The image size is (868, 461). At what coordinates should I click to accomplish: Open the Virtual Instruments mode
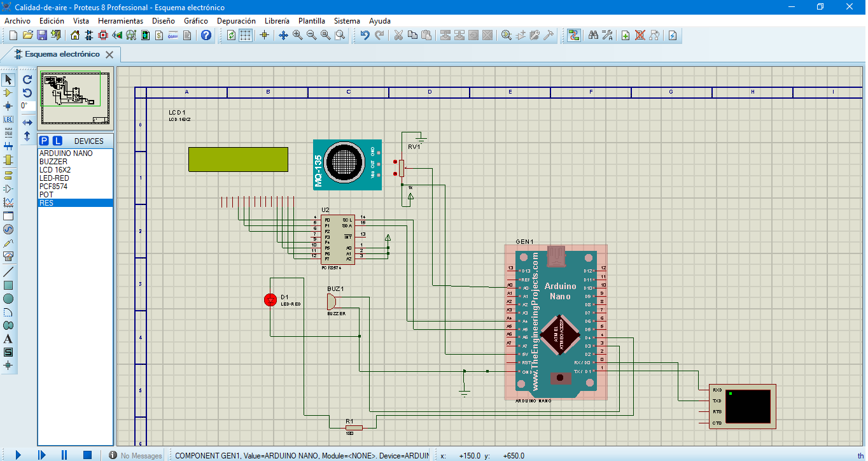coord(8,257)
